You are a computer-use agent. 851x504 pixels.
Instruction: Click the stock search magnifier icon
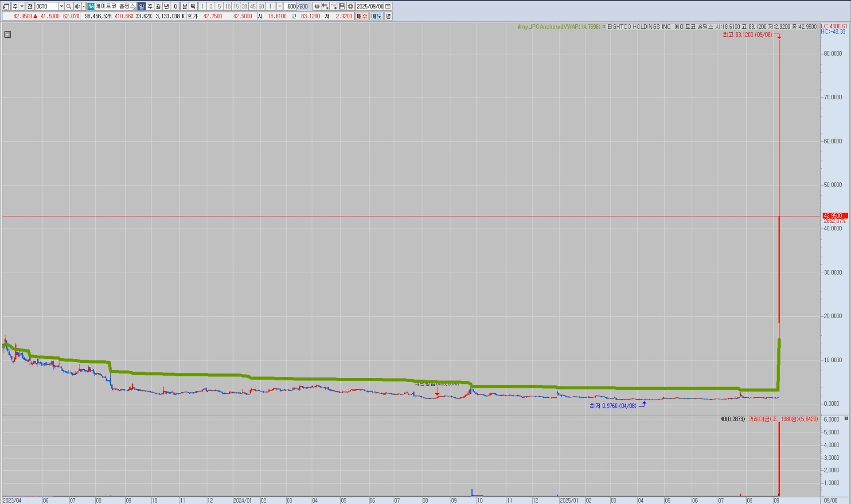pos(69,6)
